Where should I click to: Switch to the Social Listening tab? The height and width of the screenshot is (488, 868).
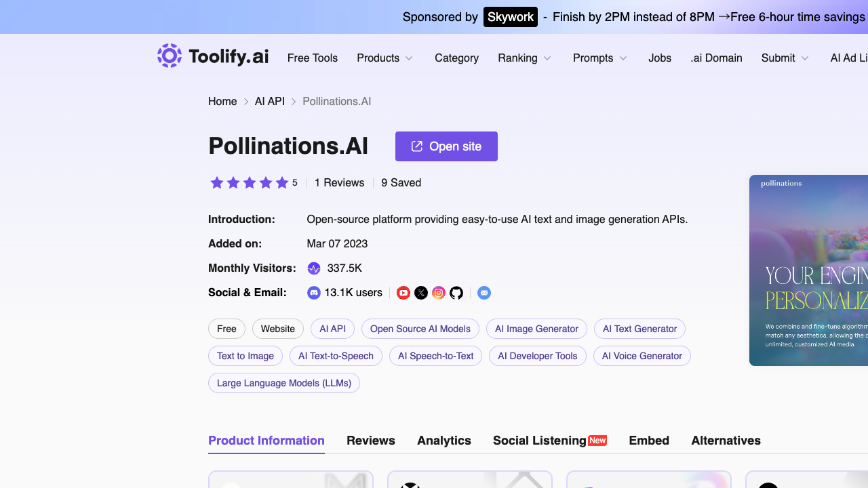tap(550, 441)
